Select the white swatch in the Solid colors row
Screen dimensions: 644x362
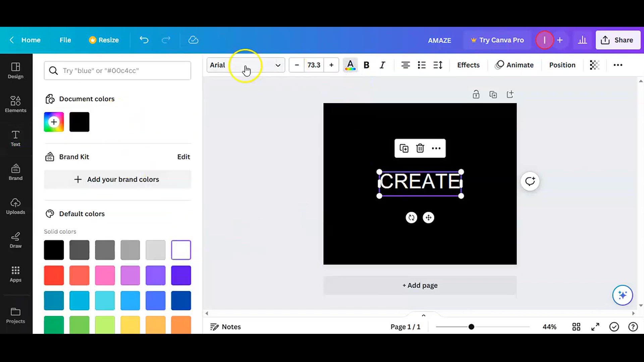181,250
